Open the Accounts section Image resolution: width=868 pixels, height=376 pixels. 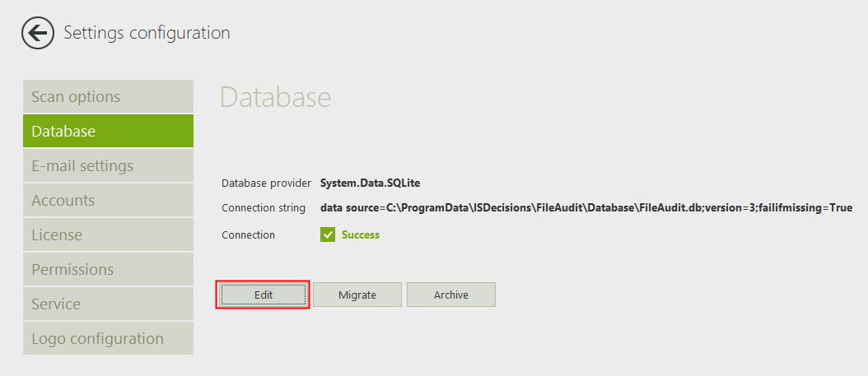click(108, 201)
